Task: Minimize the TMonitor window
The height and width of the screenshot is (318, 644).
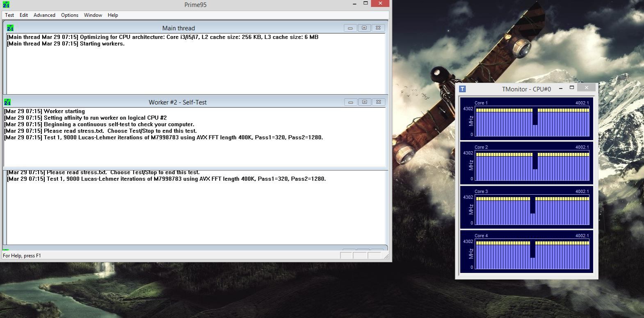Action: pyautogui.click(x=560, y=88)
